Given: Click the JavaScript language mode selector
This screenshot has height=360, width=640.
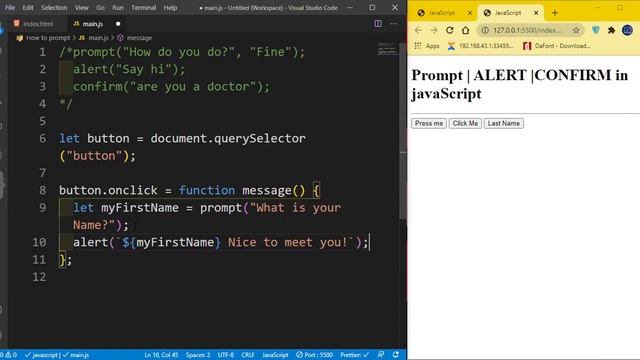Looking at the screenshot, I should tap(275, 355).
